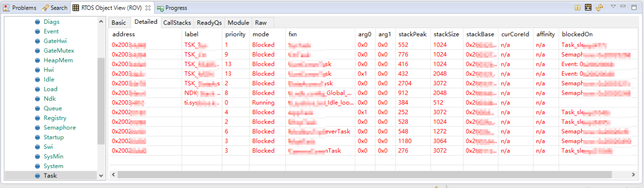Viewport: 644px width, 188px height.
Task: Click table horizontal scrollbar left arrow
Action: click(113, 175)
